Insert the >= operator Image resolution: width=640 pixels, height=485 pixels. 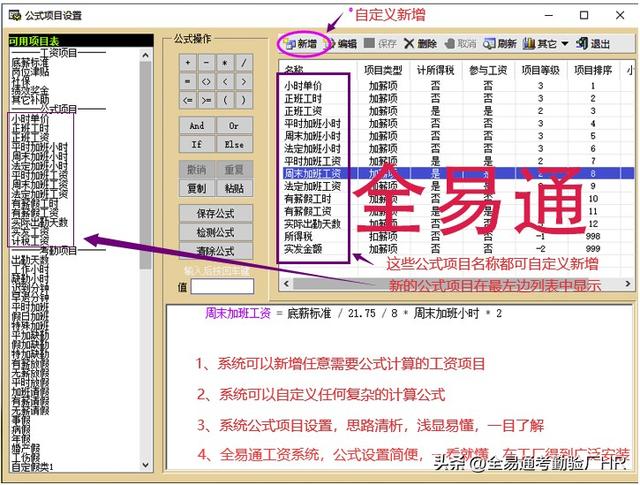pyautogui.click(x=207, y=100)
